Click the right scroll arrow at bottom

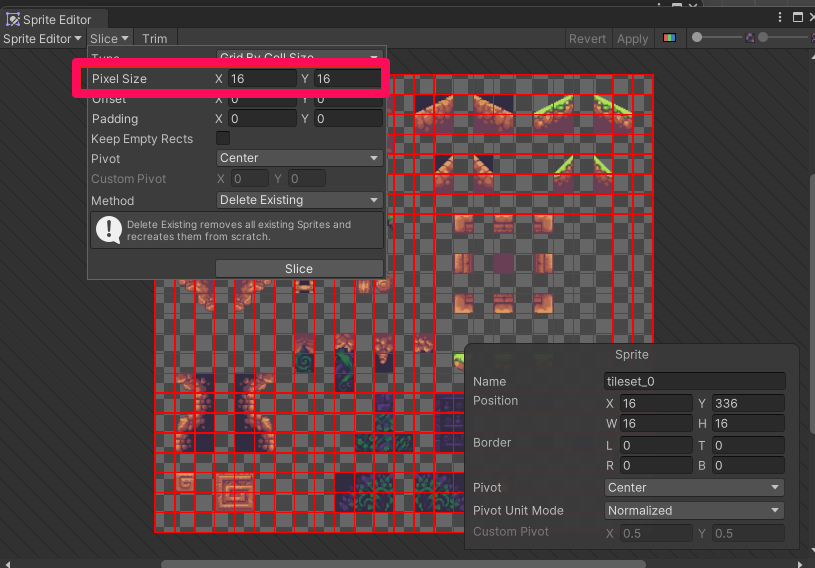tap(799, 564)
